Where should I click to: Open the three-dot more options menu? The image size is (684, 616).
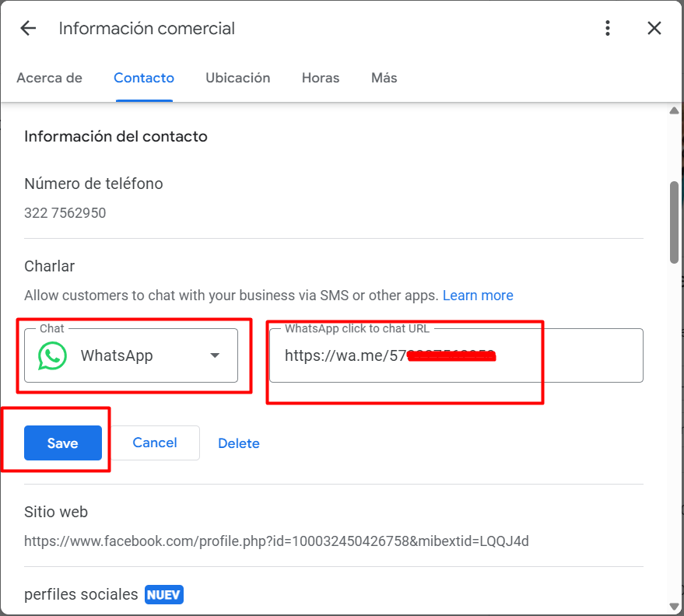click(x=608, y=29)
